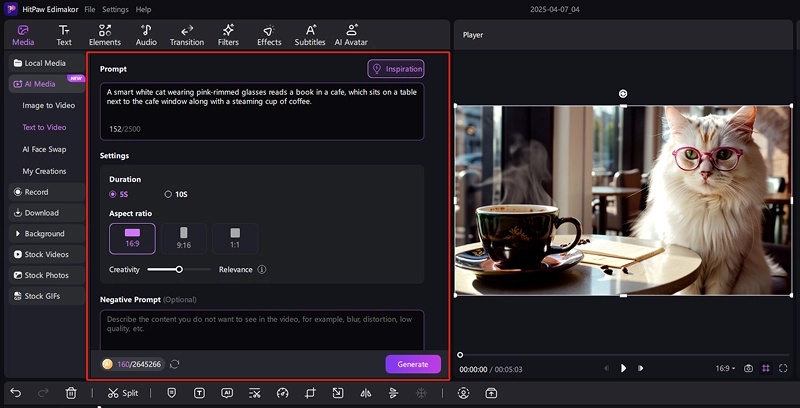800x408 pixels.
Task: Refresh the credits balance
Action: (174, 364)
